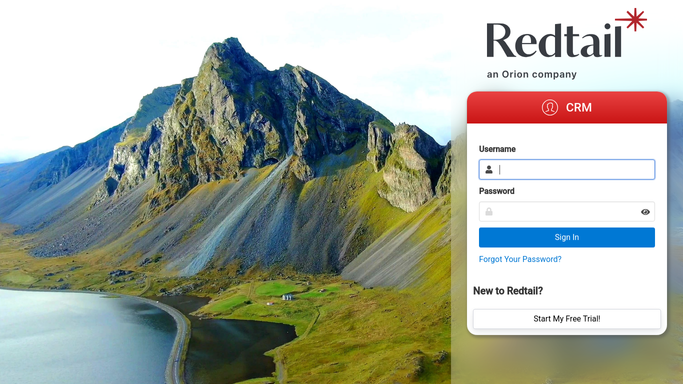Image resolution: width=683 pixels, height=384 pixels.
Task: Click the "an Orion company" tagline
Action: pyautogui.click(x=531, y=74)
